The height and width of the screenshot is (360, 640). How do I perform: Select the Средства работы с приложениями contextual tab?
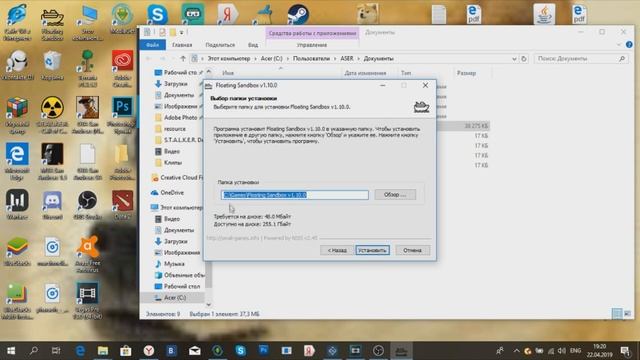point(312,33)
